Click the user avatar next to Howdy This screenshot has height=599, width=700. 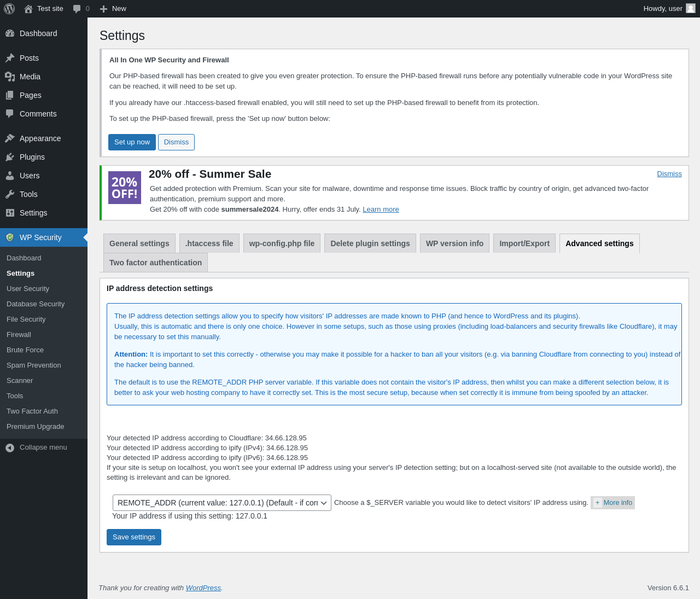click(x=691, y=8)
